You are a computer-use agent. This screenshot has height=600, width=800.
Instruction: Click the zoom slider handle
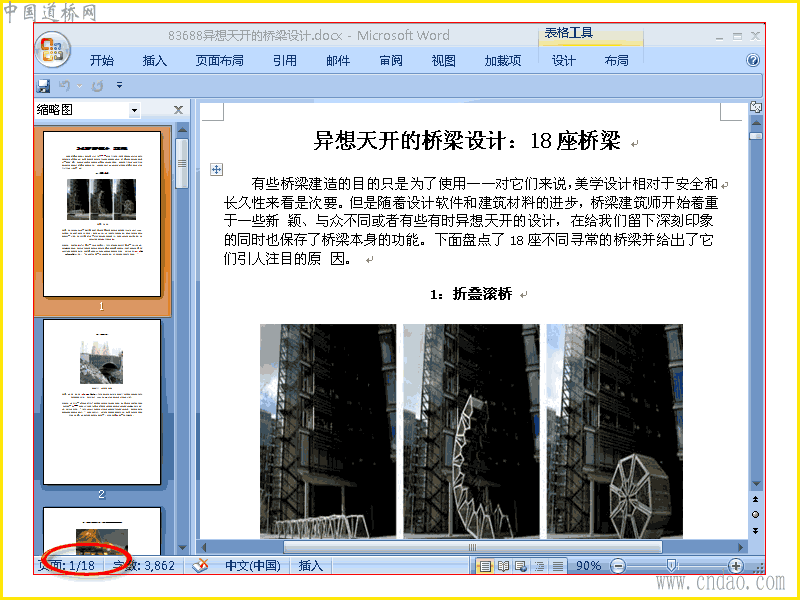point(671,565)
